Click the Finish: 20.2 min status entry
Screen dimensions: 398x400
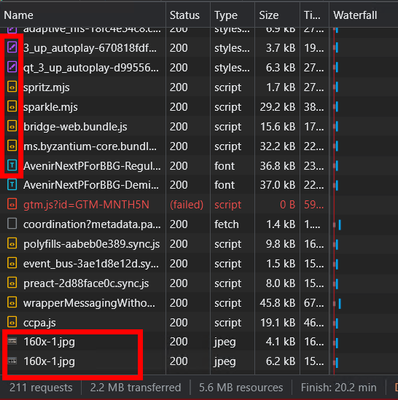(x=339, y=388)
